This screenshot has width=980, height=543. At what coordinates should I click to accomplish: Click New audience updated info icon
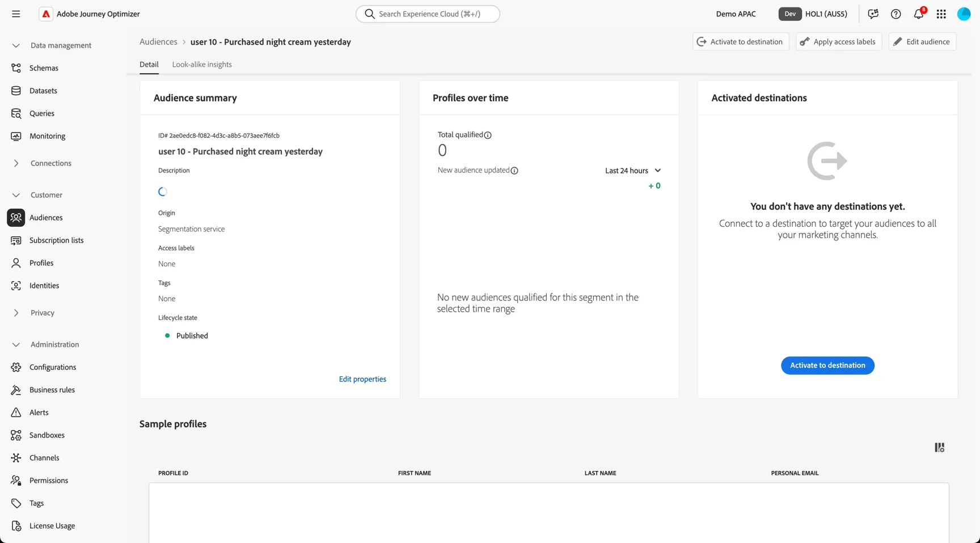tap(514, 171)
